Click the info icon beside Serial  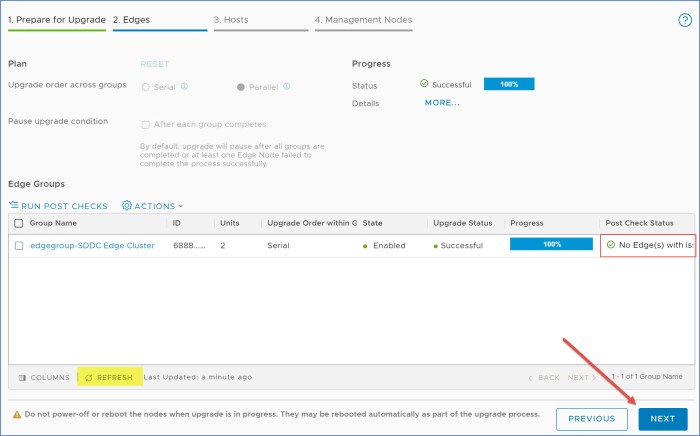coord(184,86)
